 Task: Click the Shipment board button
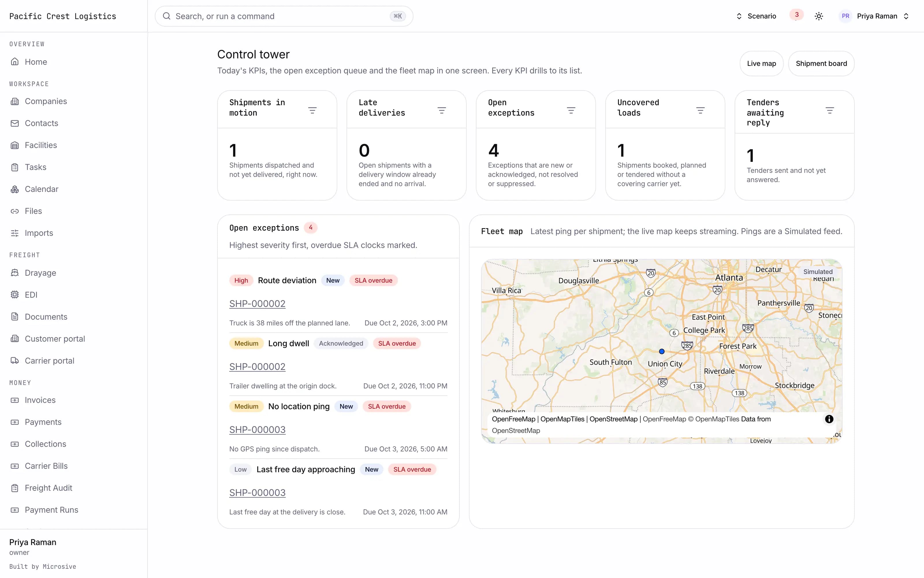click(821, 64)
